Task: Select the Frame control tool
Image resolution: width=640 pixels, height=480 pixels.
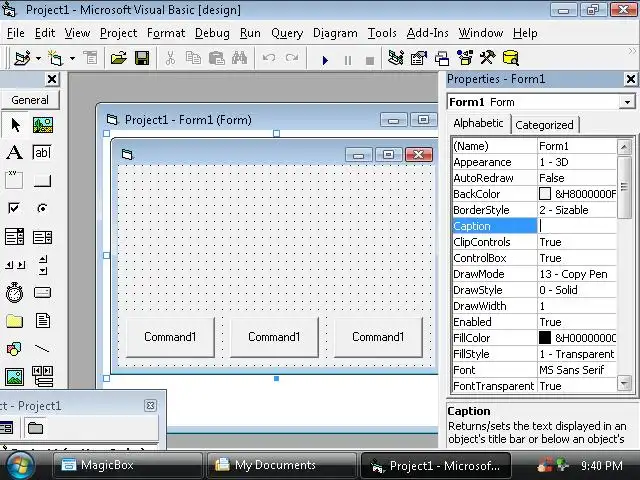Action: click(x=14, y=180)
